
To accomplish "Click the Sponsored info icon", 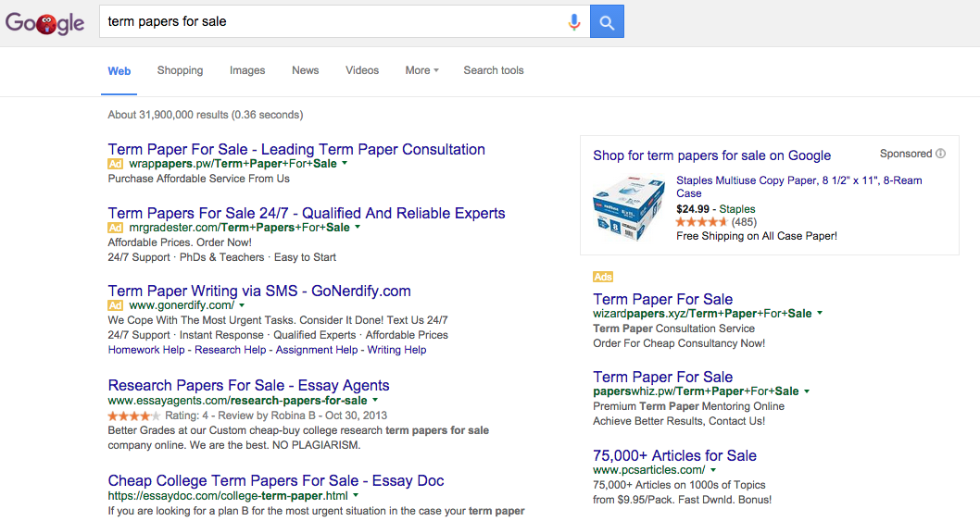I will 941,154.
